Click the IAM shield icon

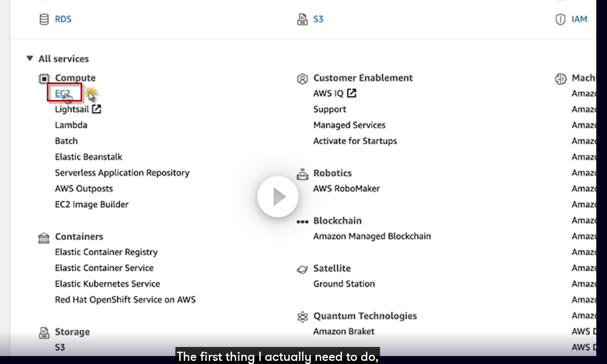[560, 19]
